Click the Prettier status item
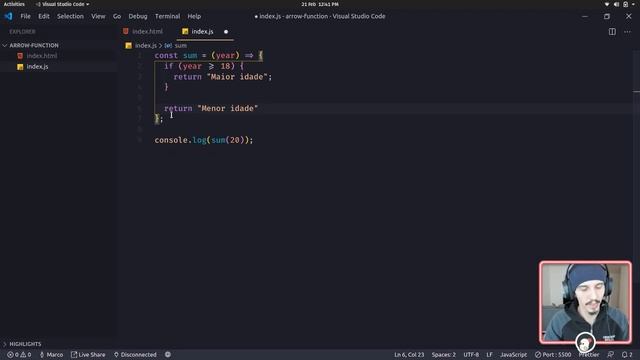This screenshot has width=640, height=360. 589,355
